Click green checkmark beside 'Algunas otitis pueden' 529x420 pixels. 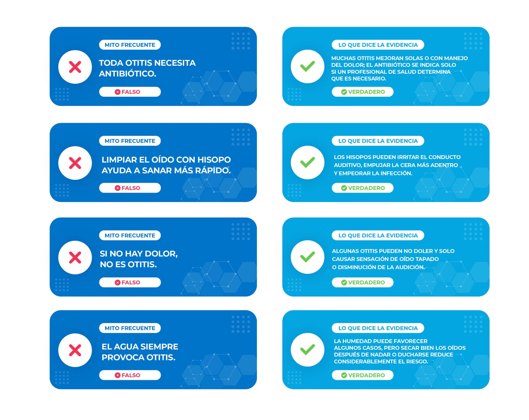(x=308, y=257)
